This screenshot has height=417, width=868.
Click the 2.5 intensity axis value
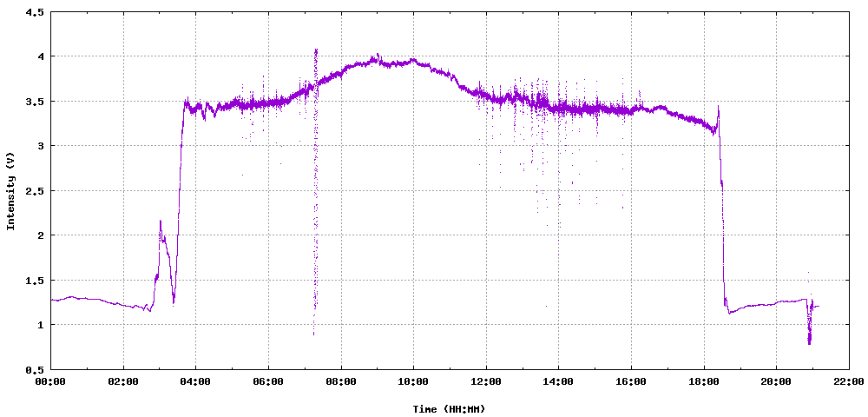[36, 190]
